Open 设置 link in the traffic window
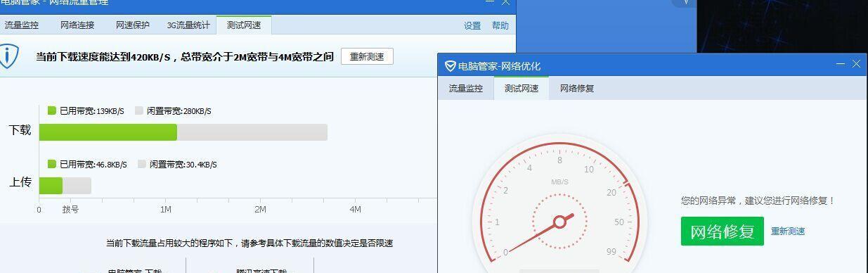Image resolution: width=868 pixels, height=273 pixels. pos(472,26)
